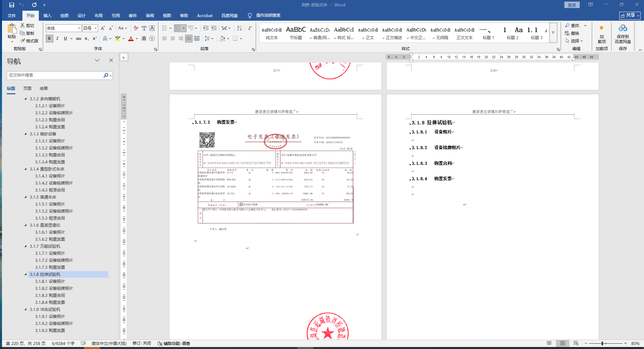Click the enclosed character (带圈字符) icon
The width and height of the screenshot is (644, 349).
tap(152, 38)
